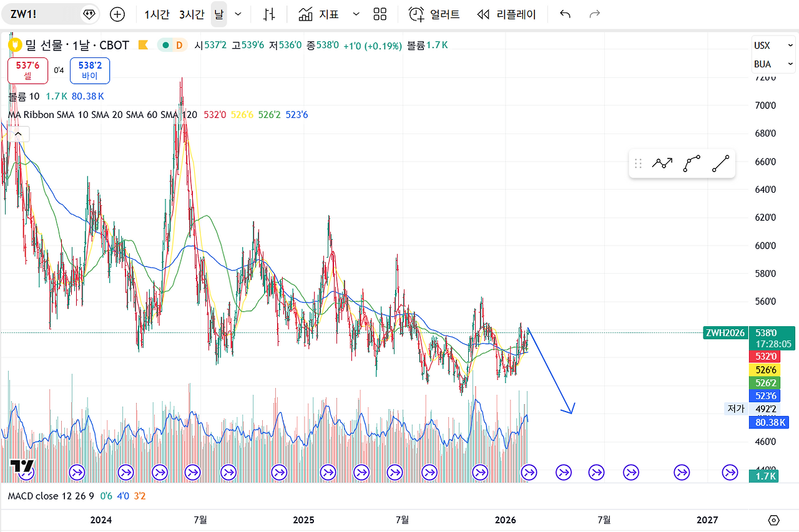Click the 2025 label on time axis
Image resolution: width=799 pixels, height=532 pixels.
303,520
